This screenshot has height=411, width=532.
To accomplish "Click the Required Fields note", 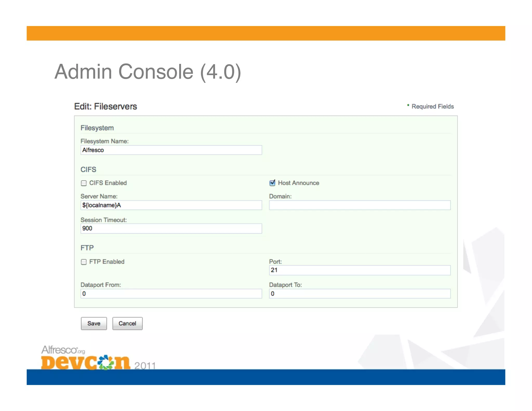I will [x=430, y=107].
